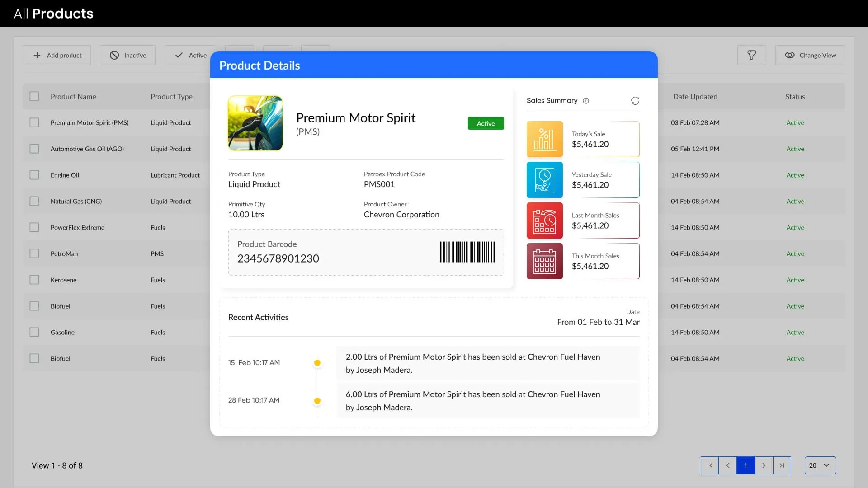Check the Engine Oil row checkbox
Image resolution: width=868 pixels, height=488 pixels.
coord(34,175)
